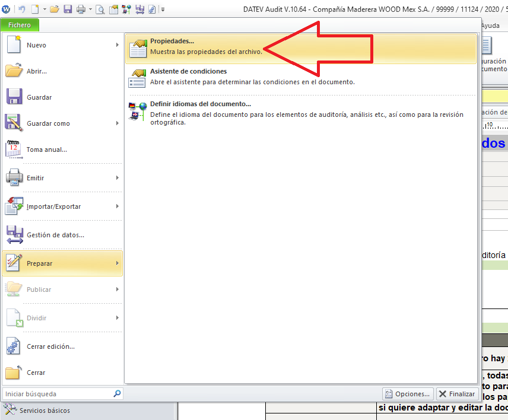Select Guardar como in the Fichero menu
The height and width of the screenshot is (420, 508).
(62, 123)
